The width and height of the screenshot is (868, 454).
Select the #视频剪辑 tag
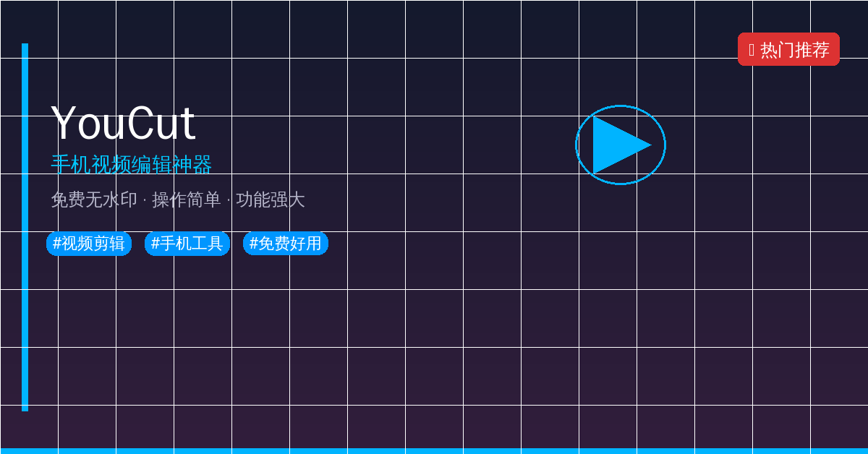pos(89,244)
